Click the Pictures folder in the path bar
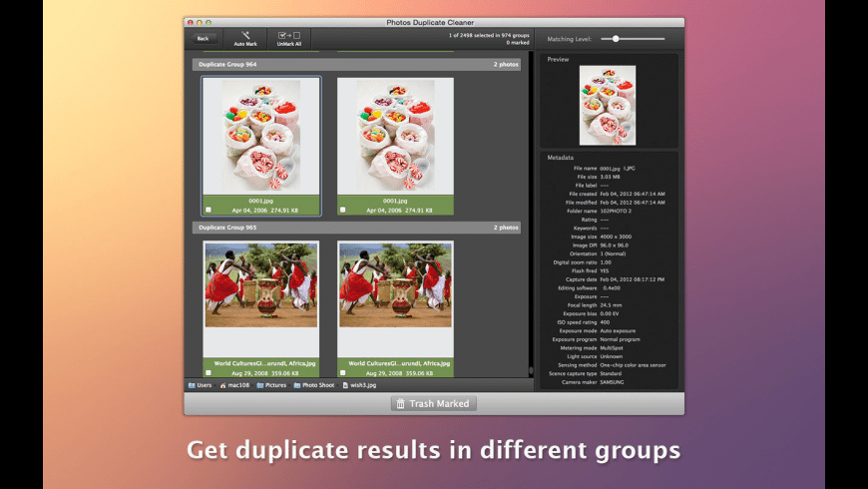The image size is (868, 489). click(271, 385)
